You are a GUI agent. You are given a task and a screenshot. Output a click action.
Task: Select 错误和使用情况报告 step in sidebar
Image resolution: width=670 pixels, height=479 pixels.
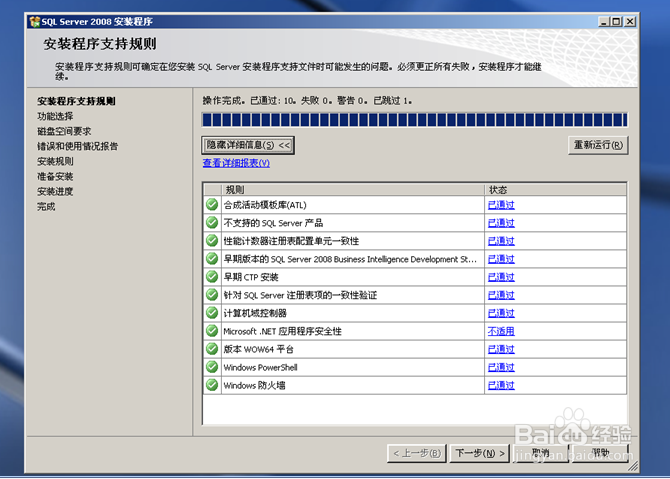77,146
